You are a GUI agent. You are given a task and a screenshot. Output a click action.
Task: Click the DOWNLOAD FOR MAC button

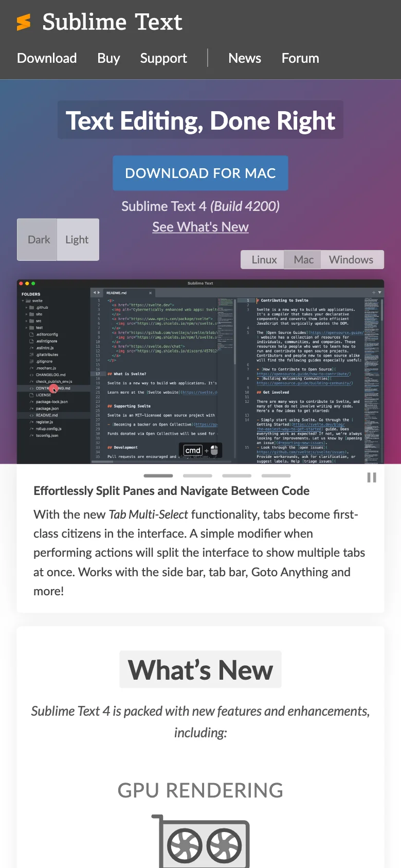point(200,173)
